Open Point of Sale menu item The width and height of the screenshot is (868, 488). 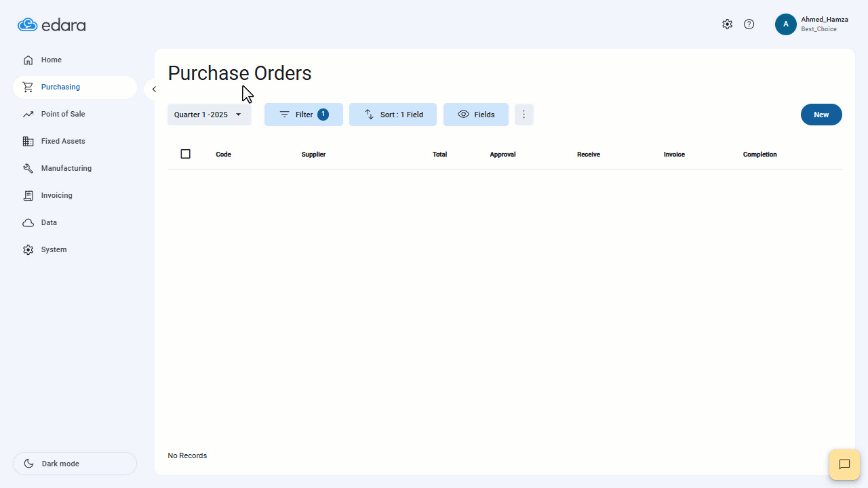(x=75, y=114)
